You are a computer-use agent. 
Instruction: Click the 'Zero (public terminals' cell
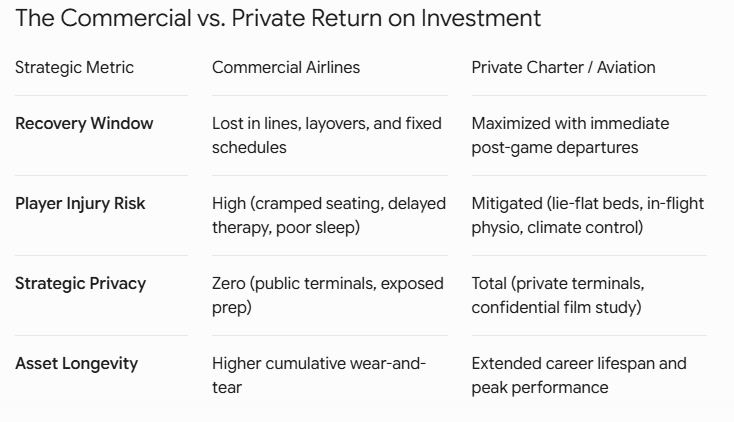328,296
